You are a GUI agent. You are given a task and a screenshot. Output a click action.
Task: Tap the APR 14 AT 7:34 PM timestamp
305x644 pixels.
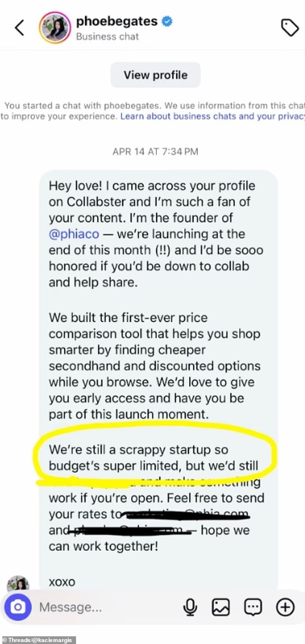[155, 152]
